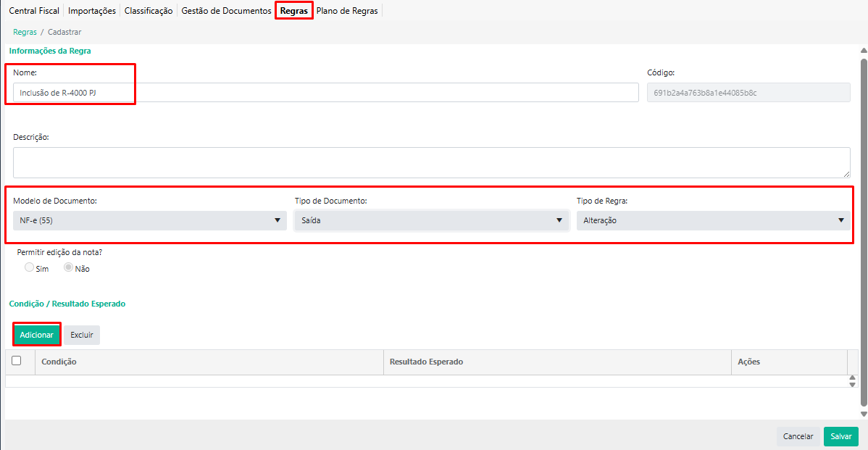Open the Classificação tab

(x=149, y=11)
